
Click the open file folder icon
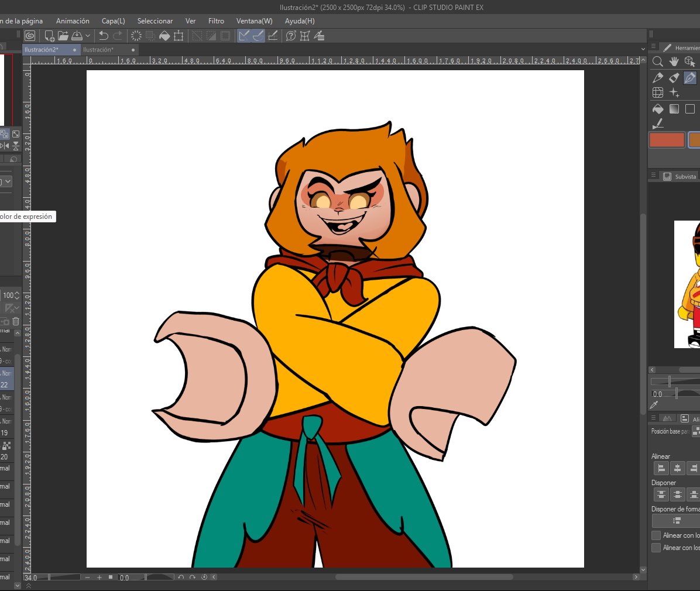(x=63, y=36)
